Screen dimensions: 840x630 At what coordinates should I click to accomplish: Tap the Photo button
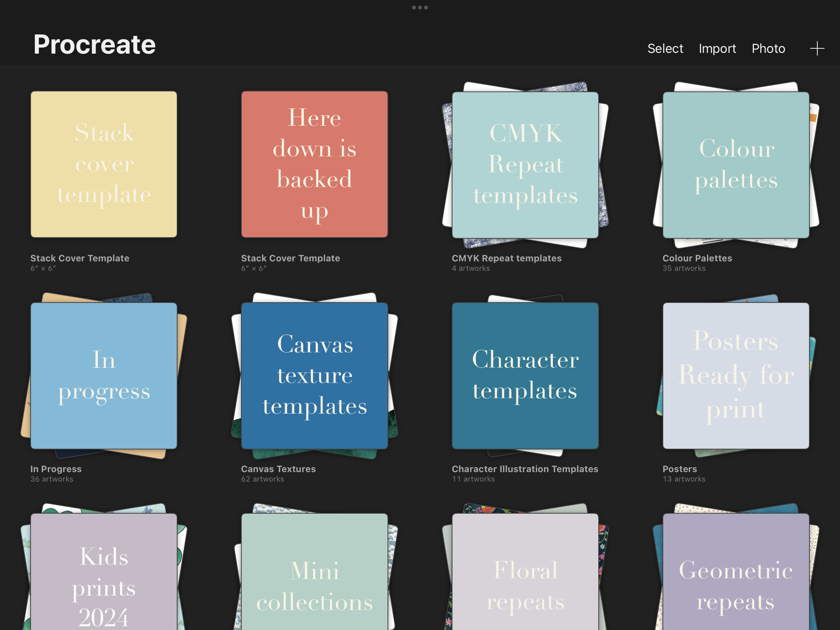point(768,49)
